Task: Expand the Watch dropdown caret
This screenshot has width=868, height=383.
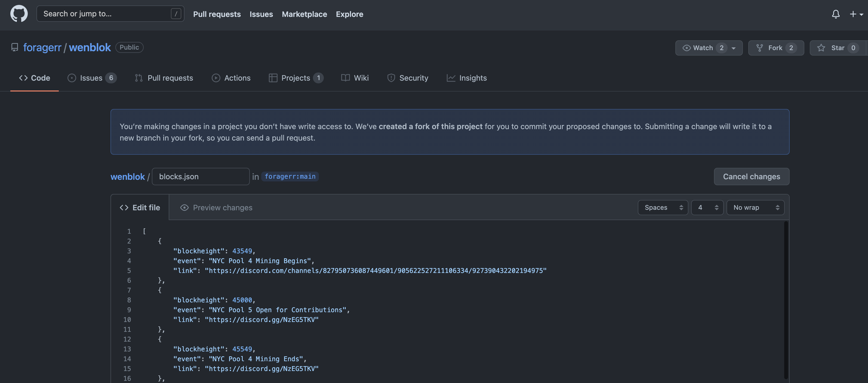Action: pyautogui.click(x=734, y=48)
